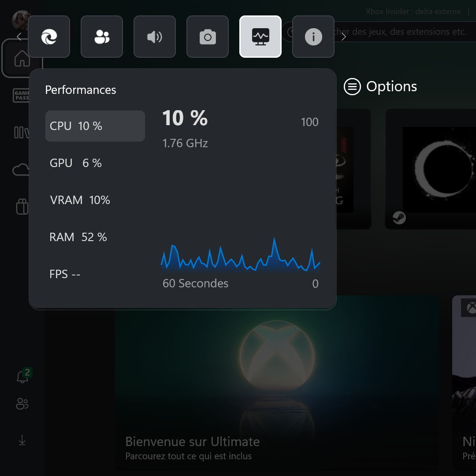476x476 pixels.
Task: Select the Performance monitor widget icon
Action: (260, 37)
